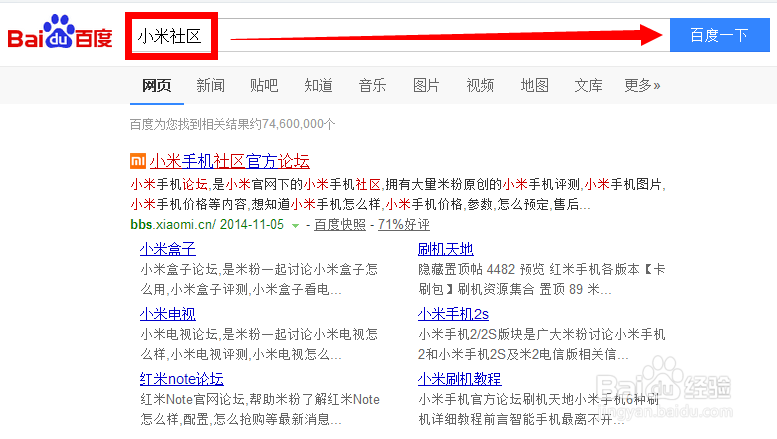The width and height of the screenshot is (777, 439).
Task: Open the 贴吧 tab
Action: tap(264, 85)
